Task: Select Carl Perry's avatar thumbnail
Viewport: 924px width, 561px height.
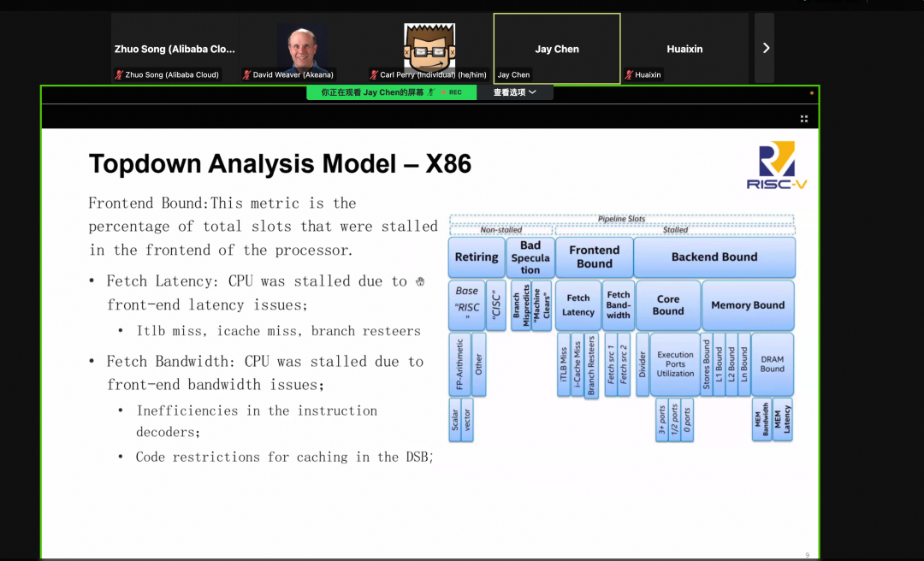Action: pyautogui.click(x=429, y=49)
